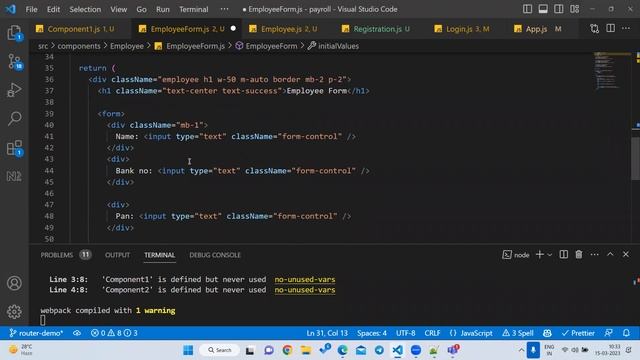
Task: Open the View menu
Action: tap(118, 9)
